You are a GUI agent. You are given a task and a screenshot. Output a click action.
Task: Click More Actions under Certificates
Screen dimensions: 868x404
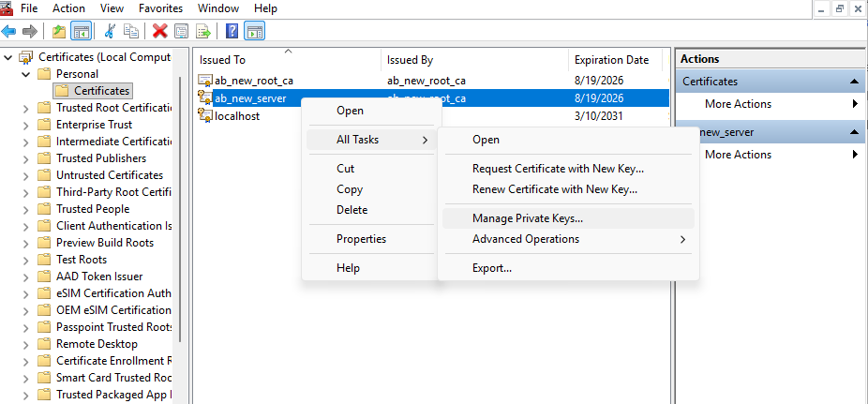(738, 104)
